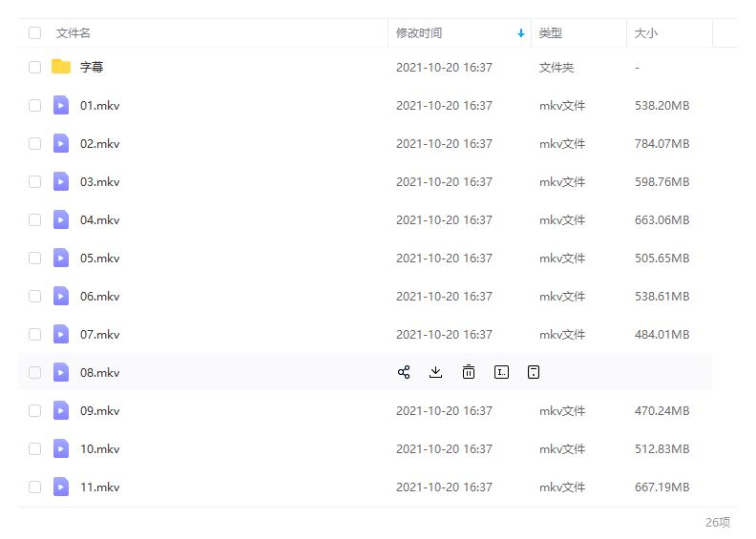The image size is (756, 539).
Task: Click the yellow folder icon for 字幕
Action: (x=61, y=67)
